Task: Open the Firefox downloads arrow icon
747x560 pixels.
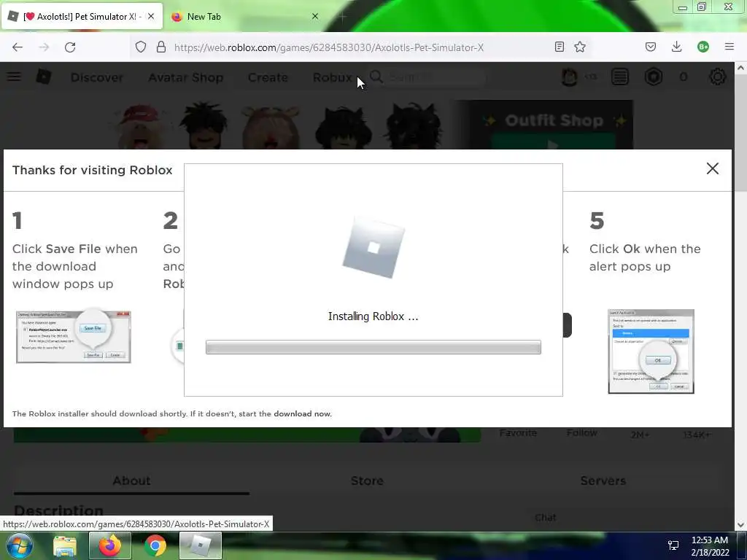Action: coord(676,47)
